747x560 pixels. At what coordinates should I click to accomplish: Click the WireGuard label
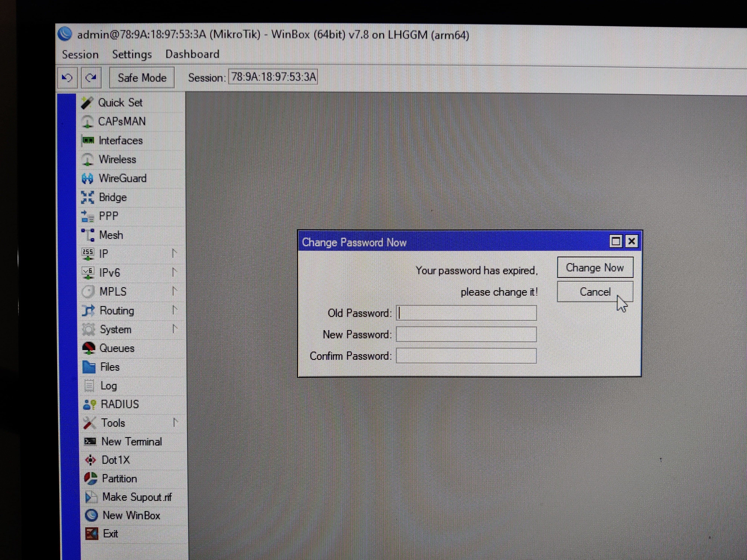(123, 178)
